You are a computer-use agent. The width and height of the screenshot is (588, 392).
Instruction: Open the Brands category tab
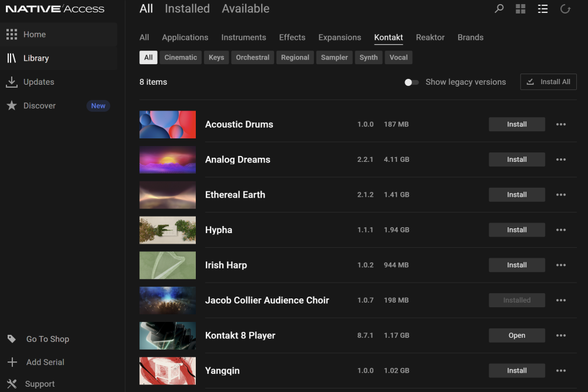[x=470, y=38]
